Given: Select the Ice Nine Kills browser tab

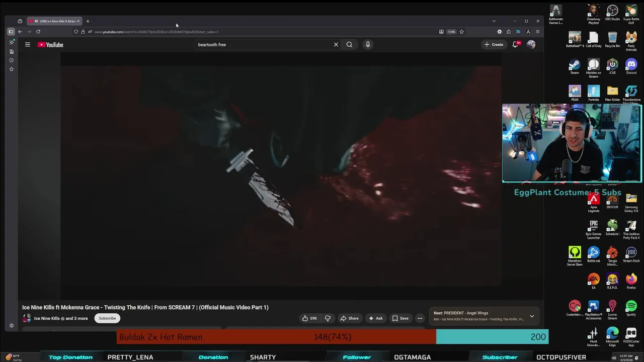Looking at the screenshot, I should pyautogui.click(x=54, y=21).
